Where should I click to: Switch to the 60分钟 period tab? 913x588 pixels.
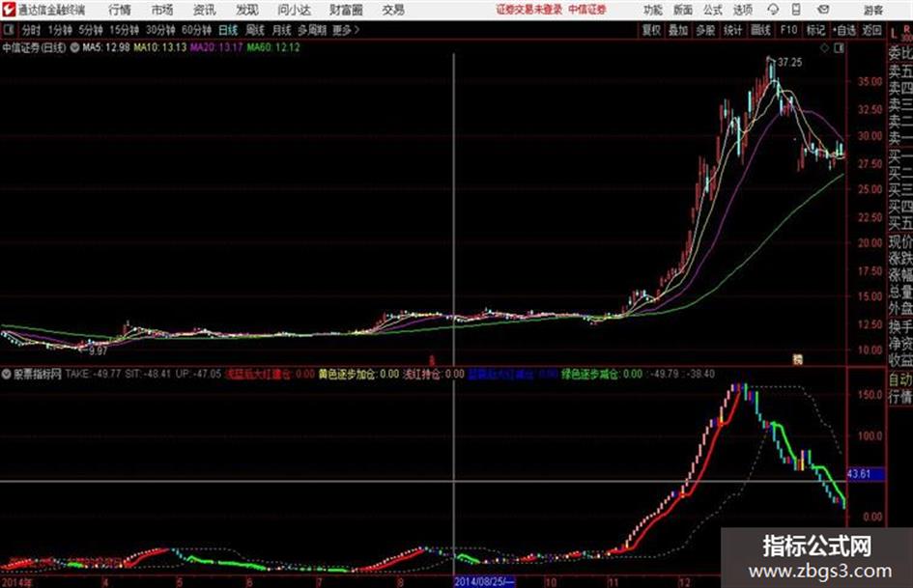point(196,30)
